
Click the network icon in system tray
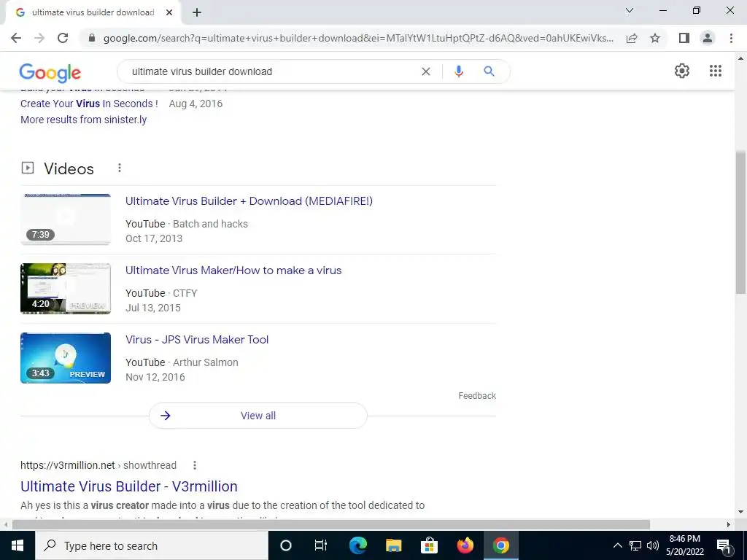(x=635, y=545)
